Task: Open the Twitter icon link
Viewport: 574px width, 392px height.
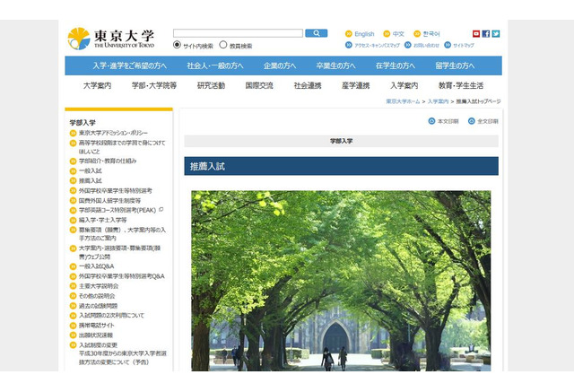Action: tap(495, 34)
